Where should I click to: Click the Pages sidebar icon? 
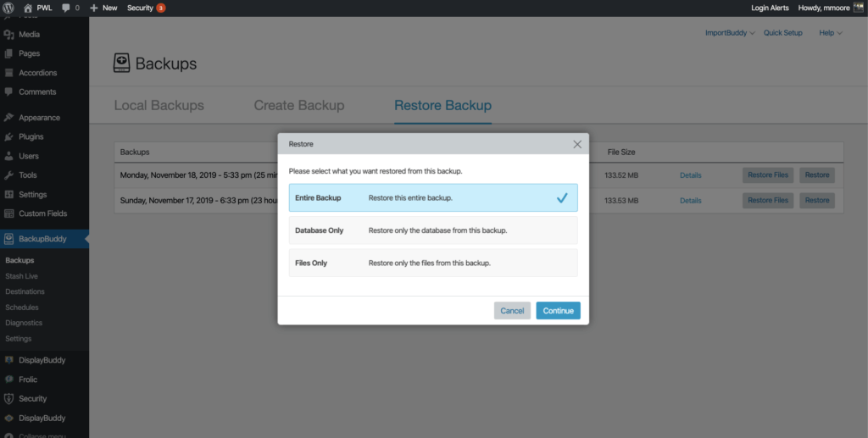click(8, 53)
